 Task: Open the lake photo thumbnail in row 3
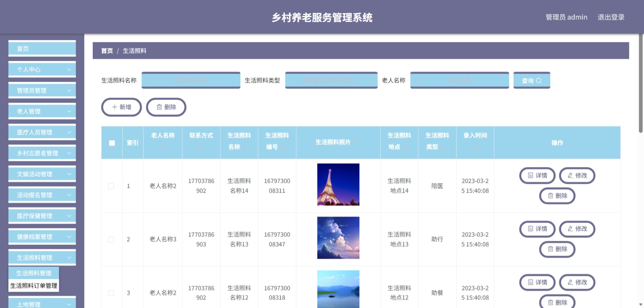tap(338, 289)
